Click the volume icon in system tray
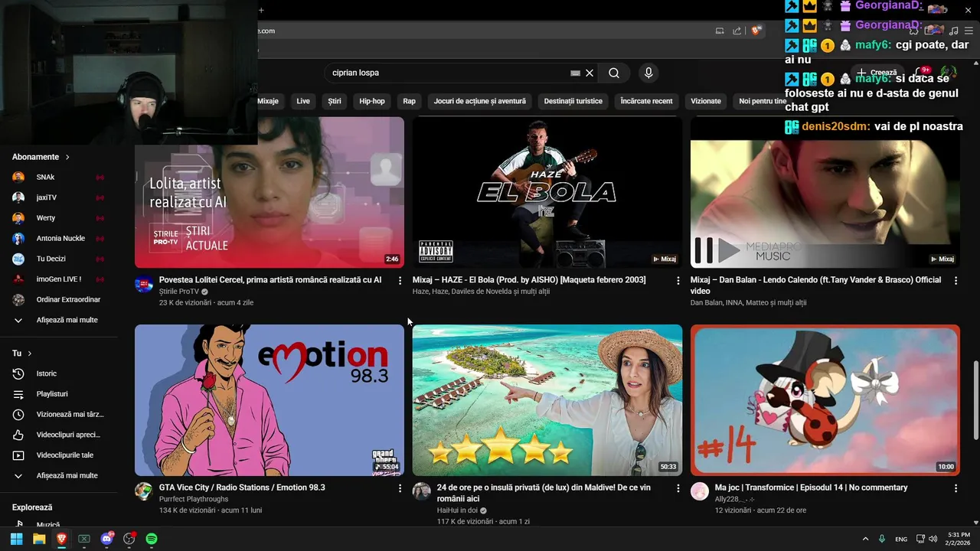The height and width of the screenshot is (551, 980). 933,539
